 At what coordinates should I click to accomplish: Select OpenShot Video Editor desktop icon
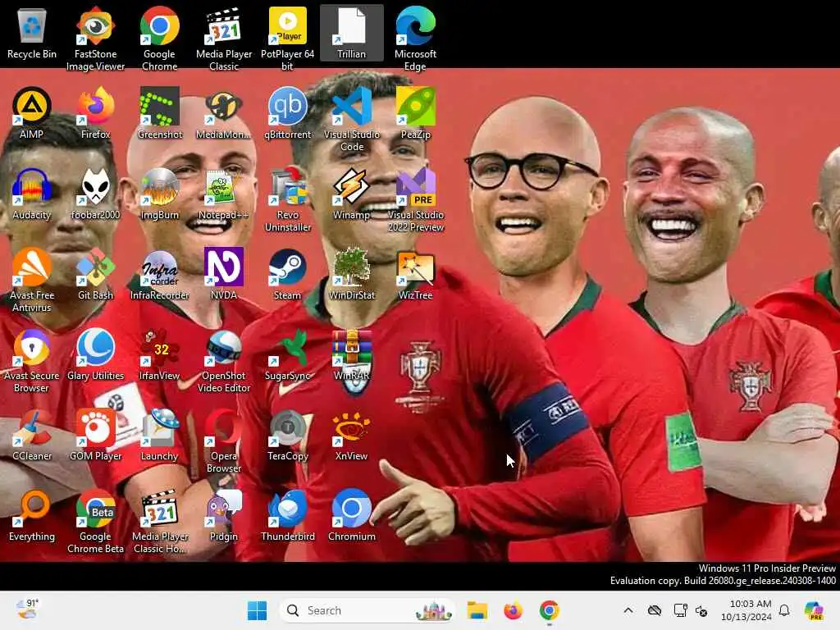224,360
